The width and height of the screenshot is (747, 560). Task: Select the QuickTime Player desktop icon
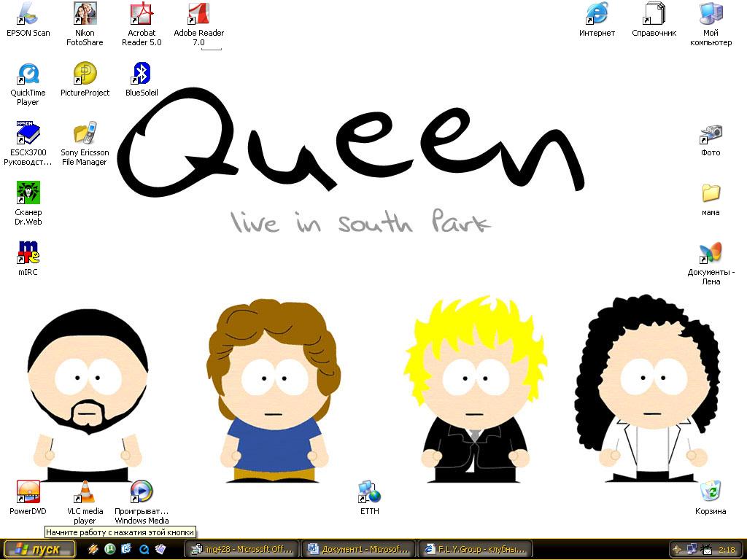28,84
